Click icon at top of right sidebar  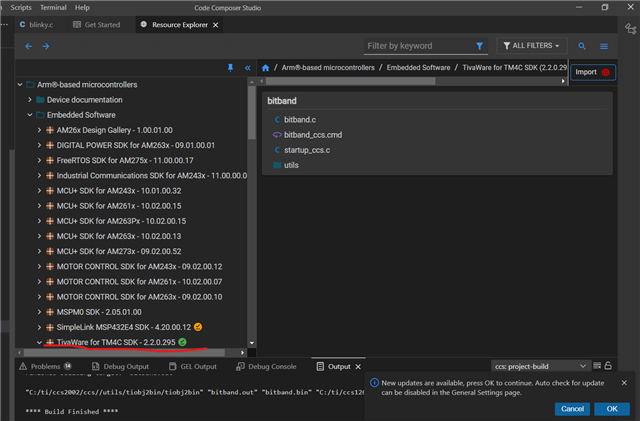click(631, 29)
